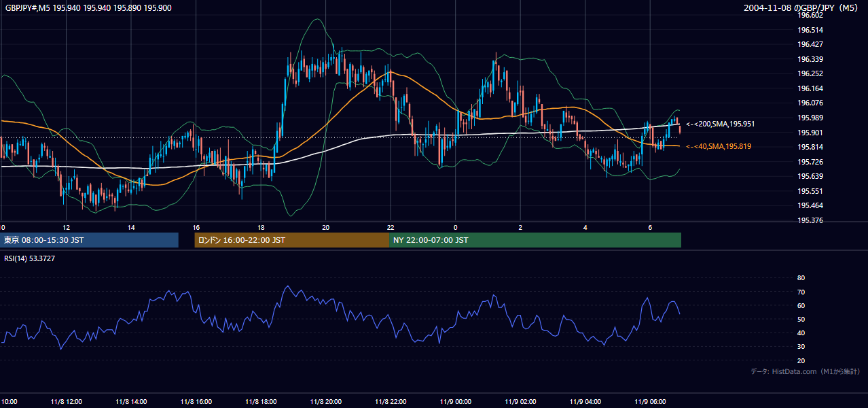The image size is (868, 408).
Task: Click price axis value 196.252
Action: (x=810, y=73)
